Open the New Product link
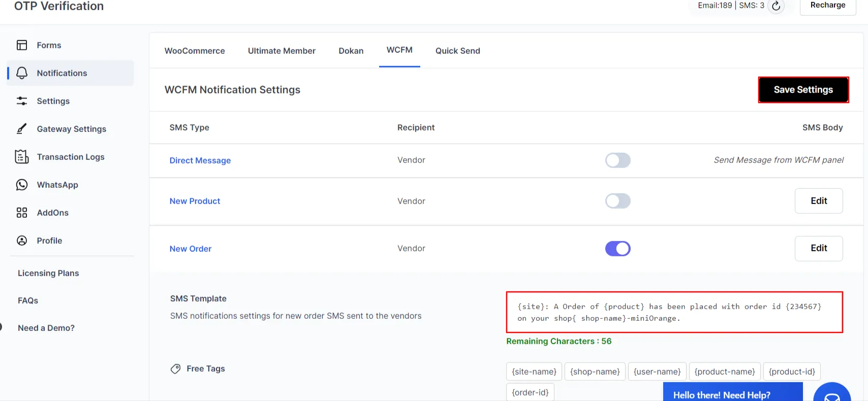Viewport: 868px width, 401px height. [x=195, y=201]
